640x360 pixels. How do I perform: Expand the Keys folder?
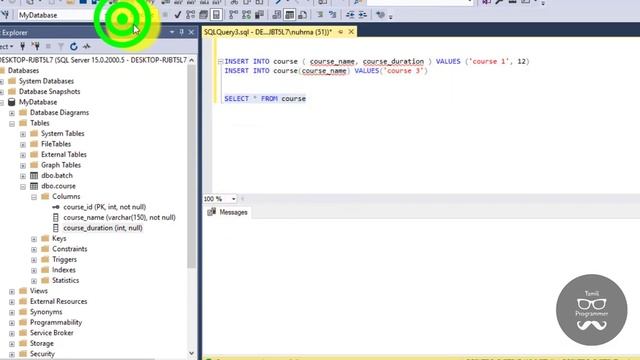pos(34,239)
